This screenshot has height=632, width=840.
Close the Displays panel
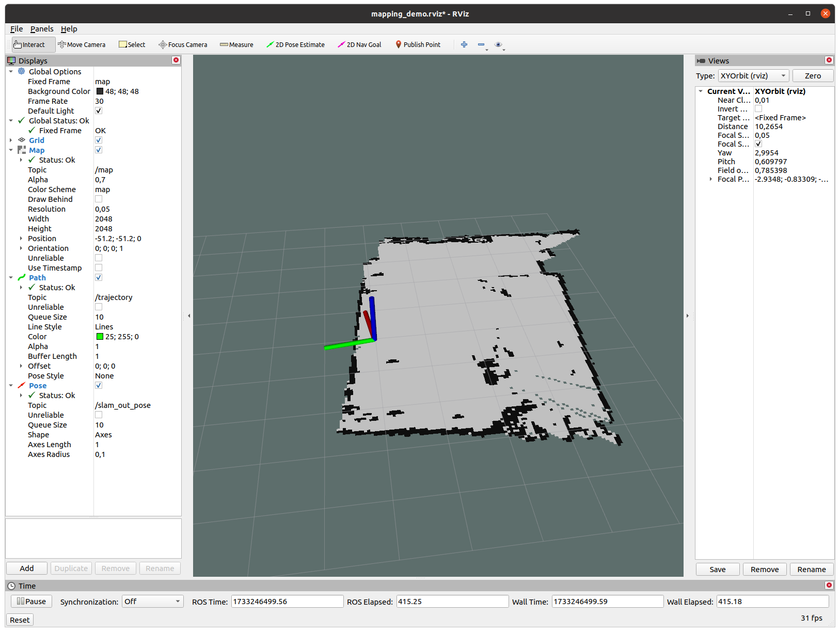pos(176,60)
